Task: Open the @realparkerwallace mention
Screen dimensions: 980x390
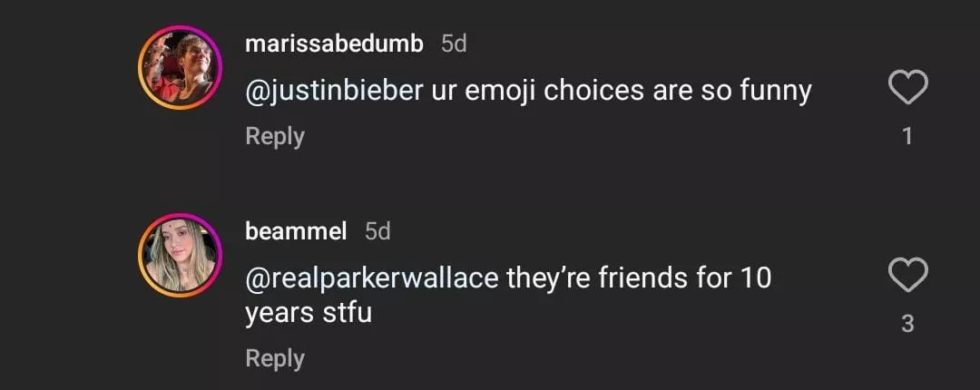Action: click(372, 278)
